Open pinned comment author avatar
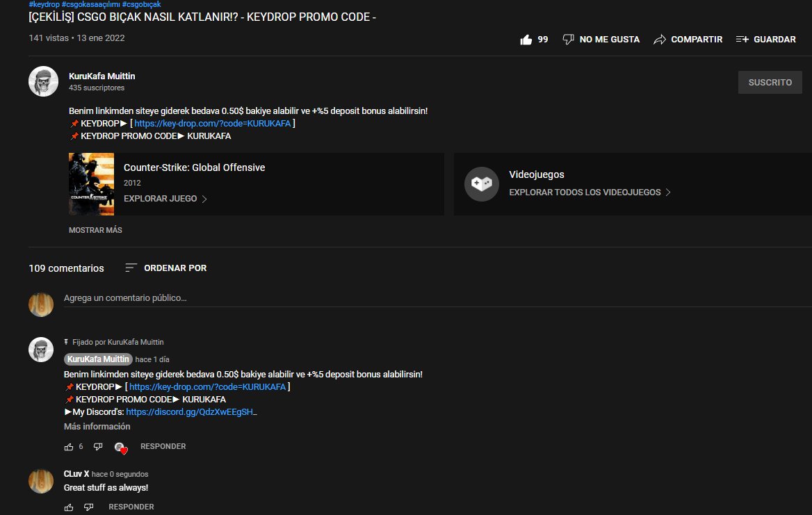The width and height of the screenshot is (812, 515). (x=41, y=350)
